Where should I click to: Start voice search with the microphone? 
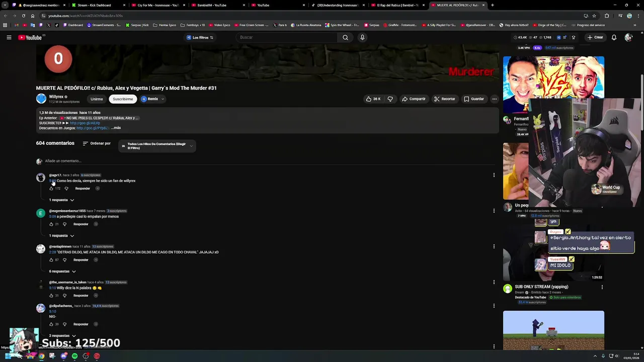click(x=362, y=37)
